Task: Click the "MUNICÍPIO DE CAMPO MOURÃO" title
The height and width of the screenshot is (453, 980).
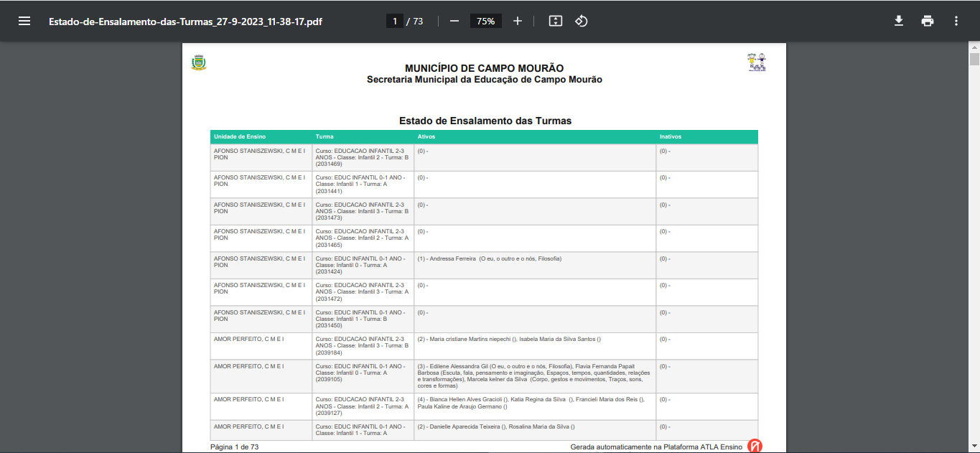Action: point(485,67)
